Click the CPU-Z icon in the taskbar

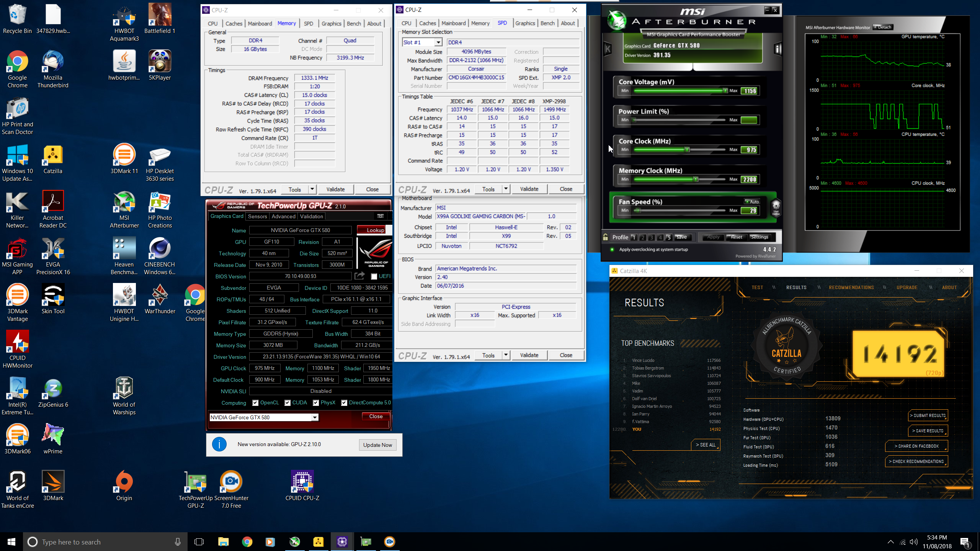(342, 541)
